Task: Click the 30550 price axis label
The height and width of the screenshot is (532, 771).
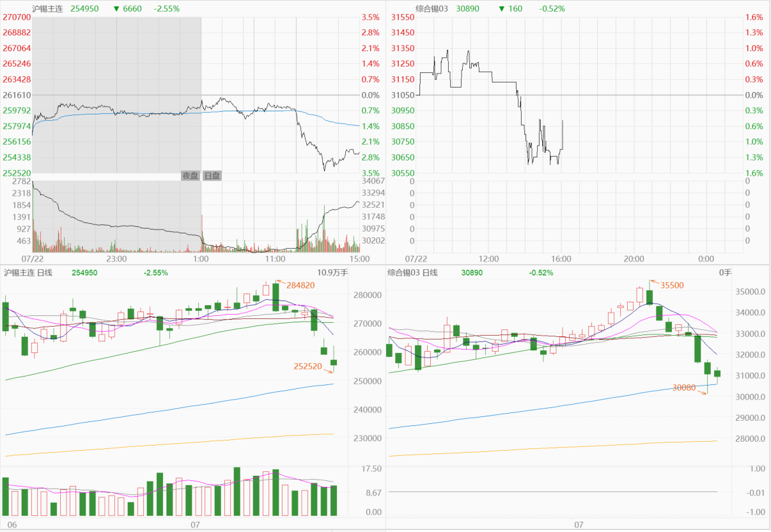Action: tap(403, 173)
